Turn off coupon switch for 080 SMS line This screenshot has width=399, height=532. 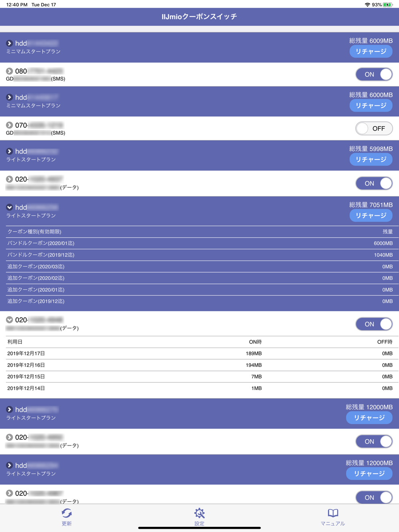(374, 74)
